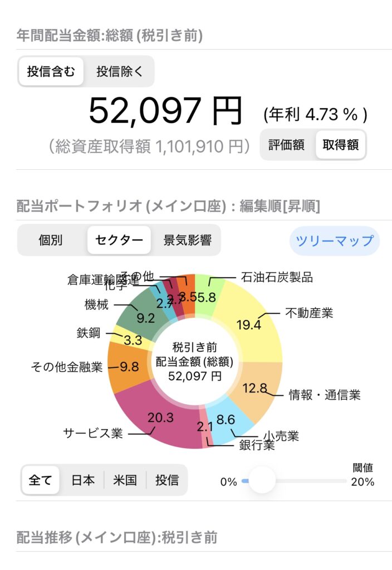Switch to 個別 portfolio tab

[x=51, y=240]
